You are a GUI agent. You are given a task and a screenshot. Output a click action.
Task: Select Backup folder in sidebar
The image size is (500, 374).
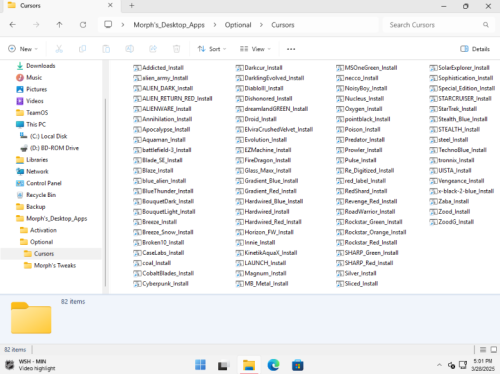pos(36,207)
